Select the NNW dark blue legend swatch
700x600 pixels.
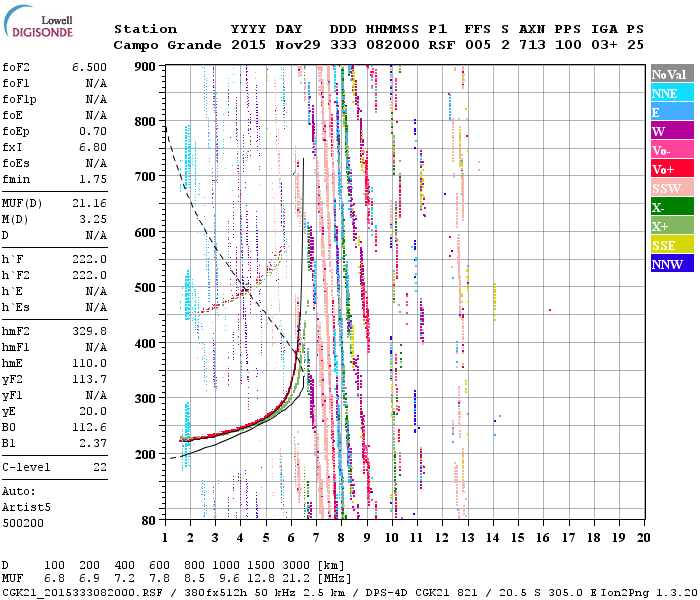coord(672,263)
